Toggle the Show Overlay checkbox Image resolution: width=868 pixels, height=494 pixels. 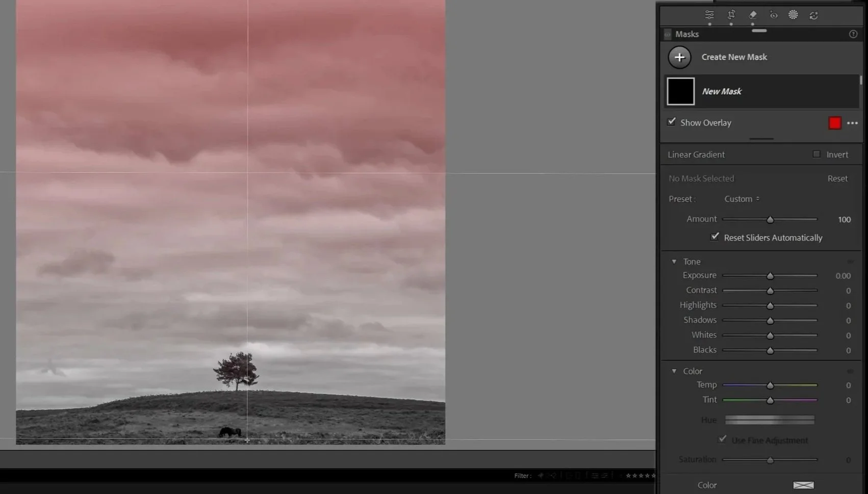click(x=672, y=122)
